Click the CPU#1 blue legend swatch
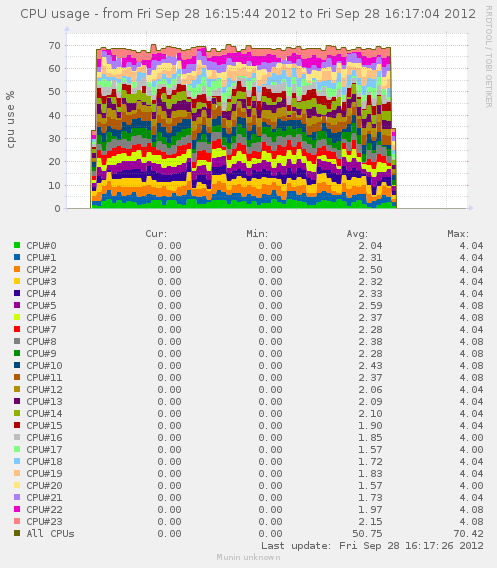Image resolution: width=497 pixels, height=568 pixels. (17, 257)
